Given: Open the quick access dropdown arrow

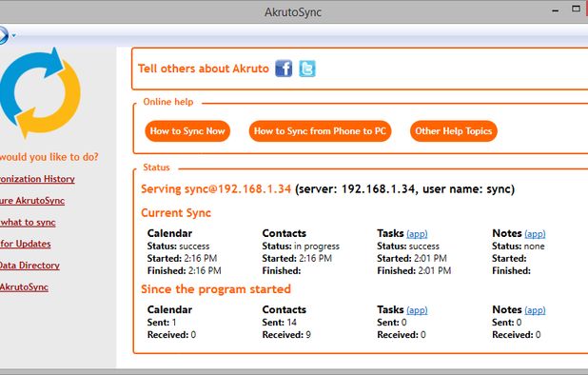Looking at the screenshot, I should (x=14, y=35).
